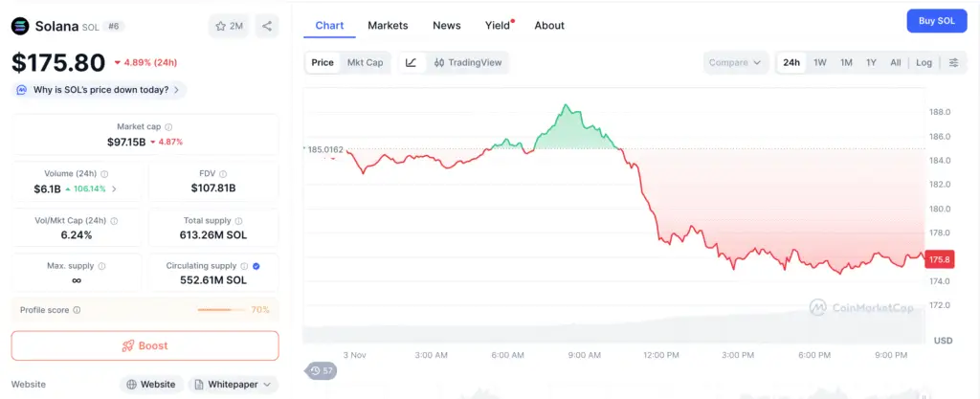Click the Profile score progress bar

click(x=222, y=310)
